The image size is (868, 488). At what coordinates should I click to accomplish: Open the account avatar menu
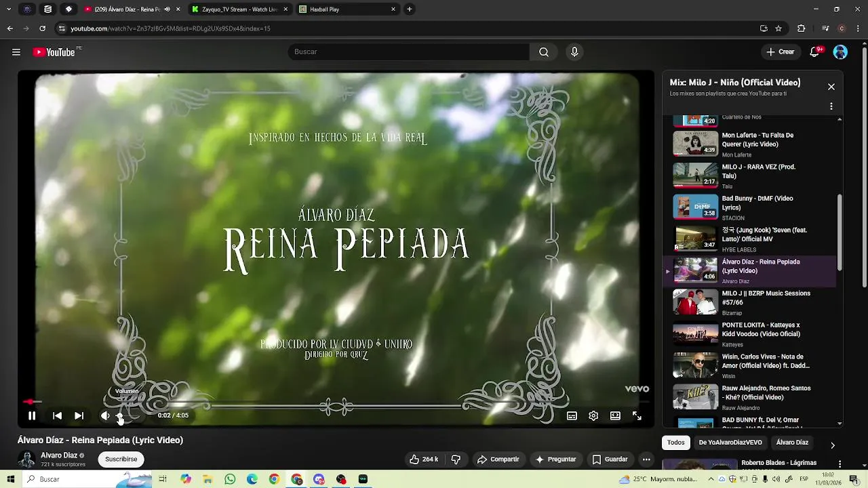pyautogui.click(x=840, y=52)
